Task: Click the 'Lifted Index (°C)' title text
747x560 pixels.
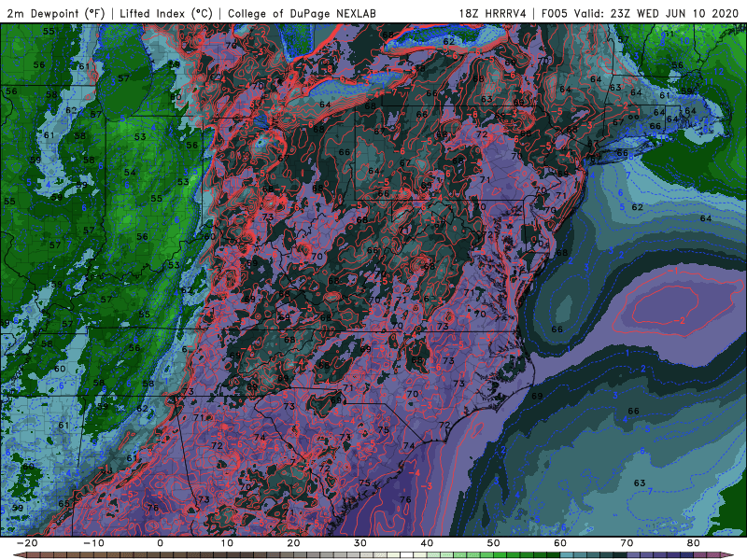Action: [x=166, y=13]
